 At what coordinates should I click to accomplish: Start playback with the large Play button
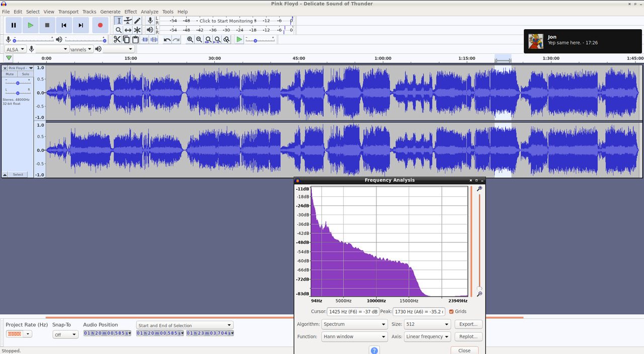(30, 25)
